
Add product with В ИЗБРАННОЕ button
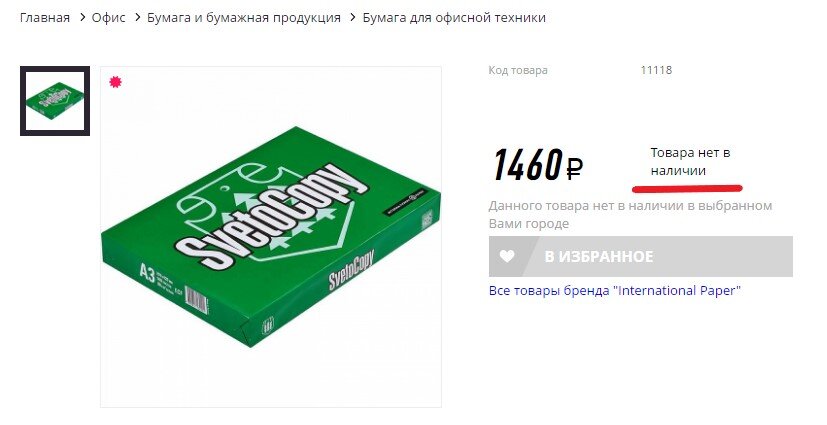[x=640, y=256]
